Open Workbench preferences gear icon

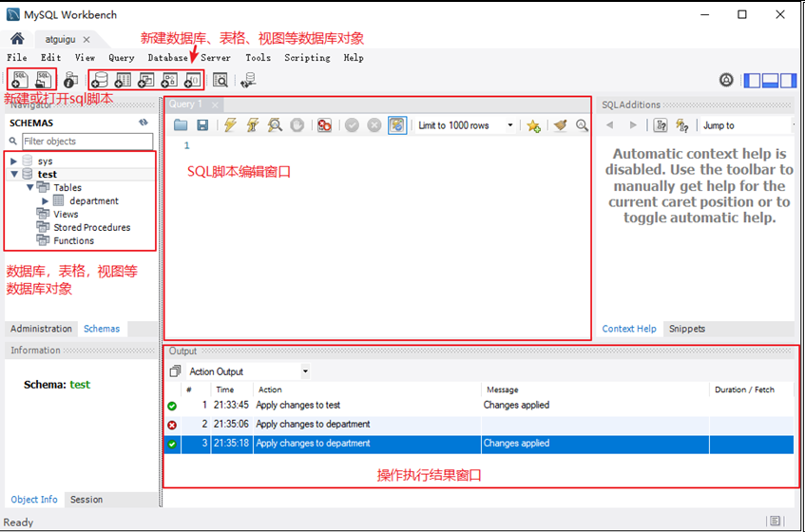pos(726,80)
